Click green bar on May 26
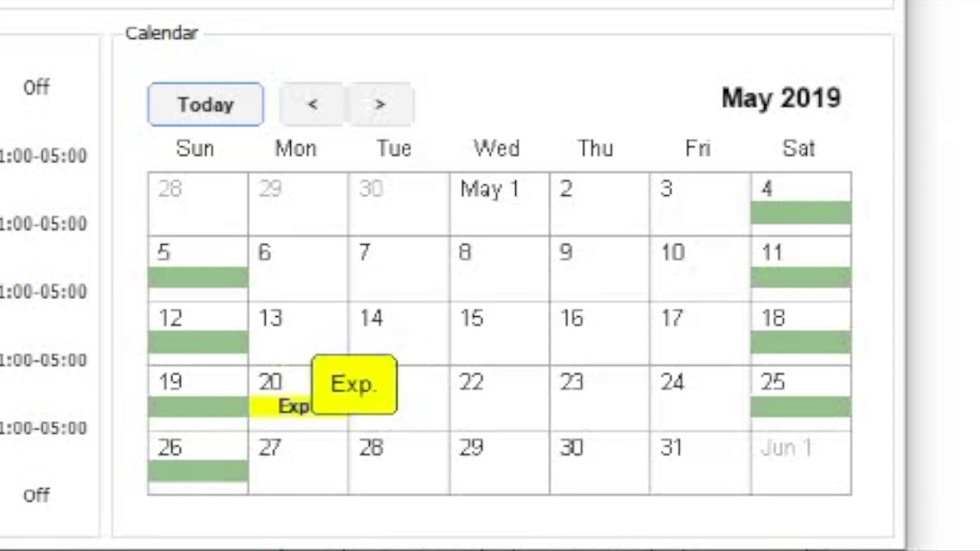The image size is (980, 551). coord(198,471)
